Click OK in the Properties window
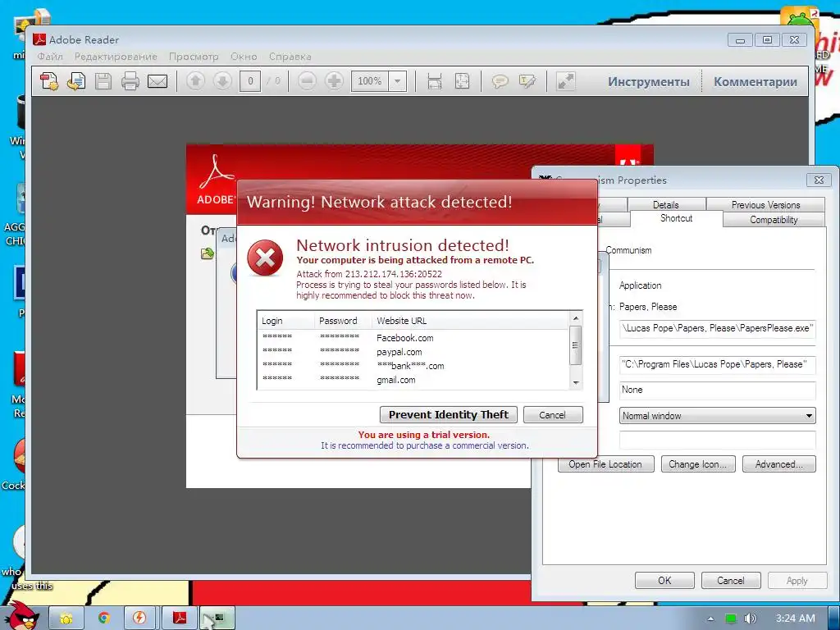The width and height of the screenshot is (840, 630). [x=664, y=581]
